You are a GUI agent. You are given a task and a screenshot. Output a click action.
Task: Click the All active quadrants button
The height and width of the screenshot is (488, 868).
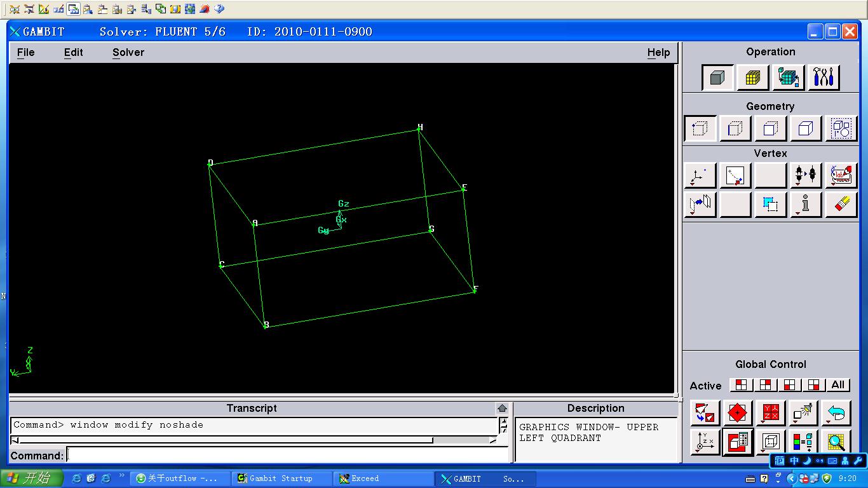click(838, 385)
